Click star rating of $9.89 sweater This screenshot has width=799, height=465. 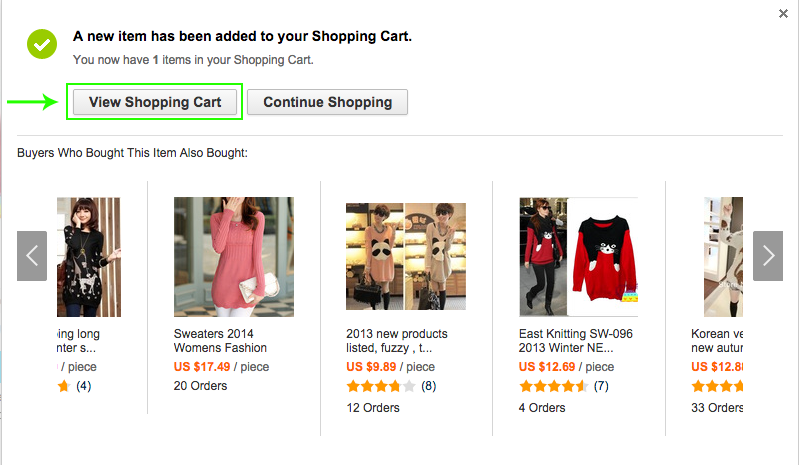tap(380, 386)
